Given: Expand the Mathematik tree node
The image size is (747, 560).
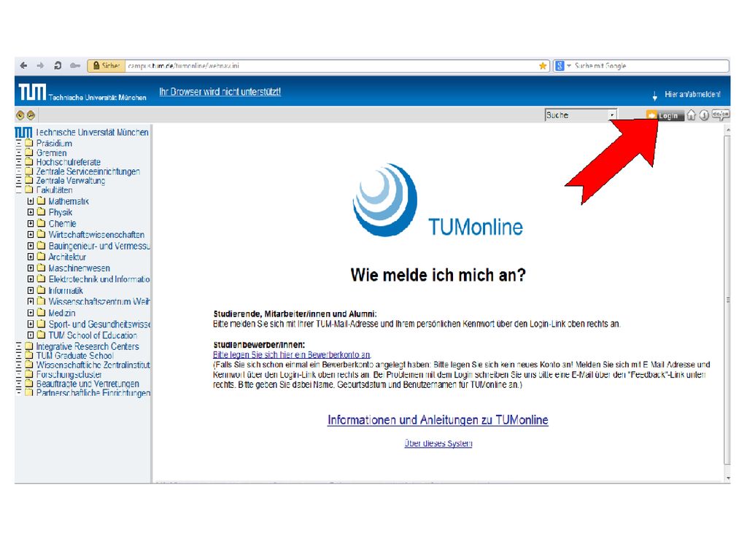Looking at the screenshot, I should pyautogui.click(x=31, y=201).
